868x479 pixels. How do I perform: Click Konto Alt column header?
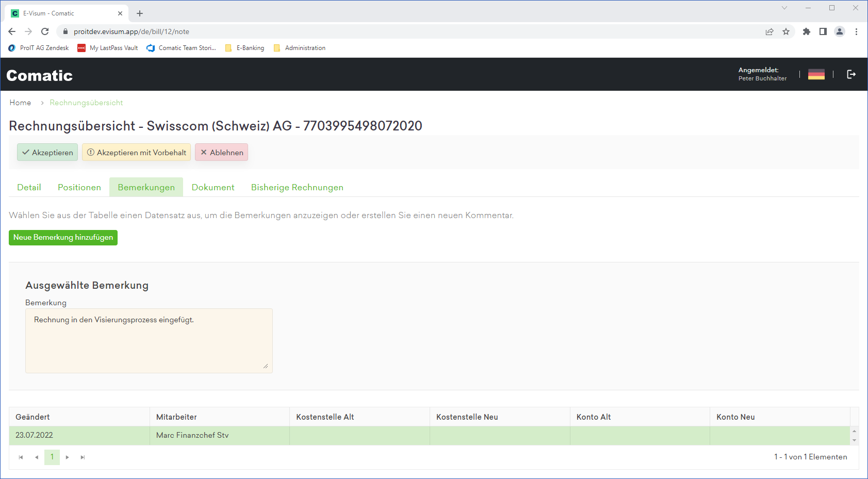click(x=640, y=417)
